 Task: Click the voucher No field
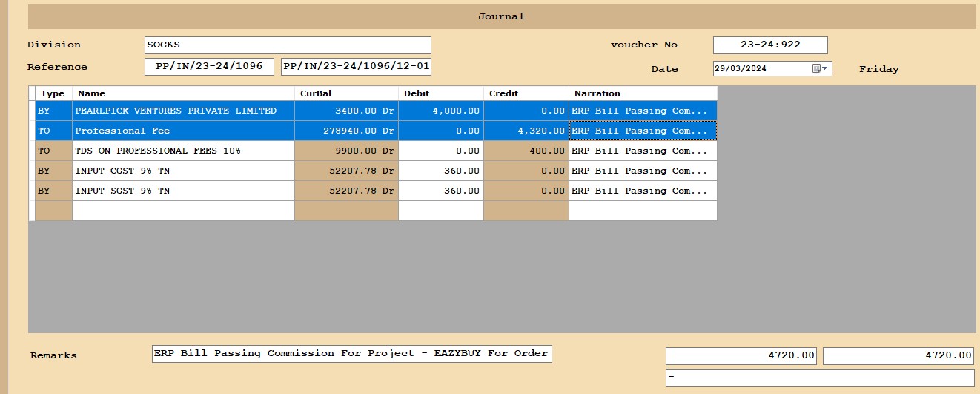(769, 45)
